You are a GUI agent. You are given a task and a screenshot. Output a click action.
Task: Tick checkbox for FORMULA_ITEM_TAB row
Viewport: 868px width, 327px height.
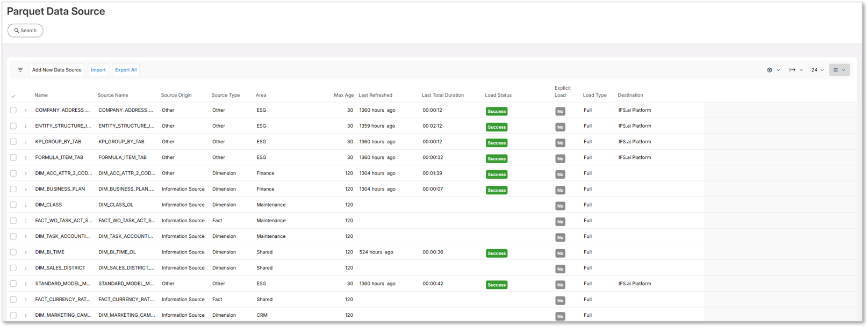coord(13,157)
